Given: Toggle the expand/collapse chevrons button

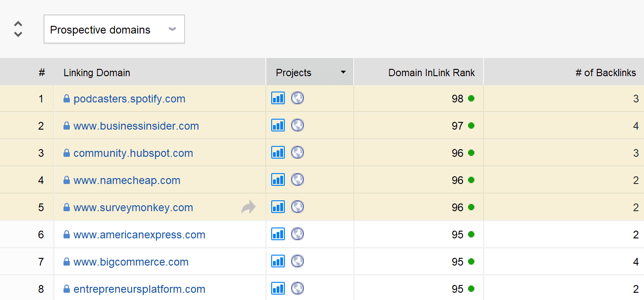Looking at the screenshot, I should coord(18,29).
